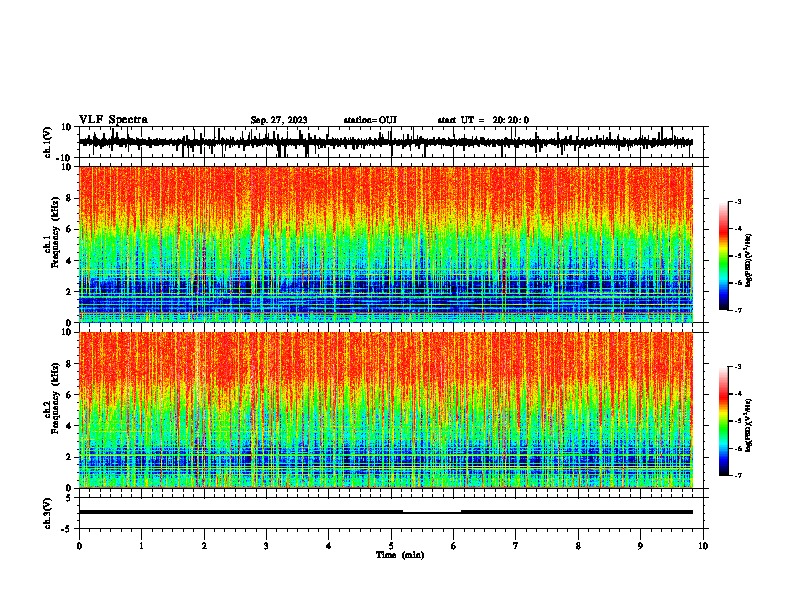Click the "Time (min)" axis label

click(400, 555)
